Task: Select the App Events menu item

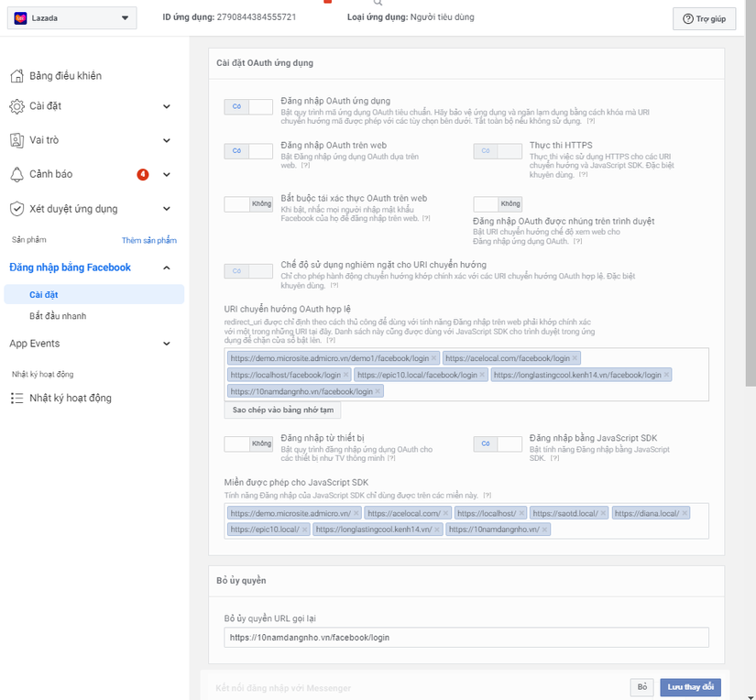Action: pyautogui.click(x=35, y=344)
